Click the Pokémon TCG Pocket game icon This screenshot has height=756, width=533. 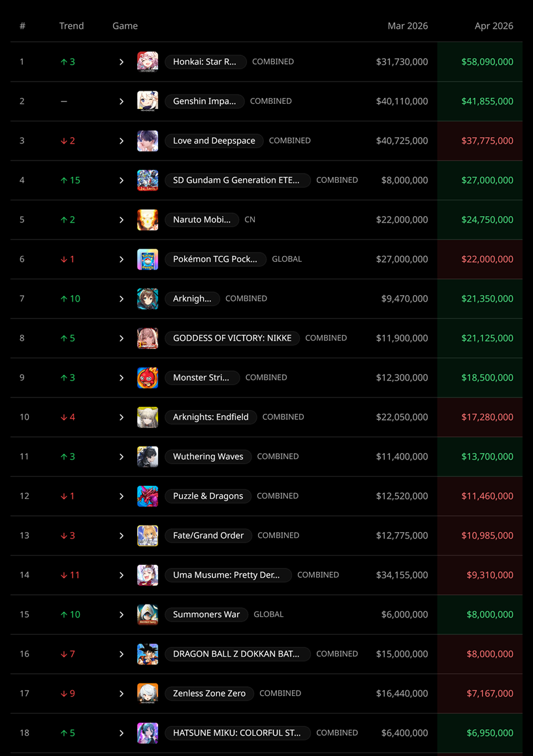point(148,259)
